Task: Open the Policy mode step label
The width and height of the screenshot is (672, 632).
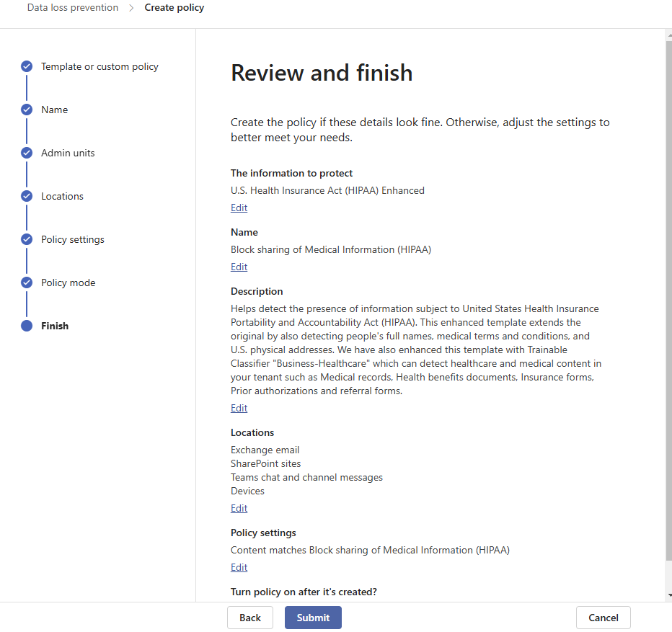Action: click(x=68, y=282)
